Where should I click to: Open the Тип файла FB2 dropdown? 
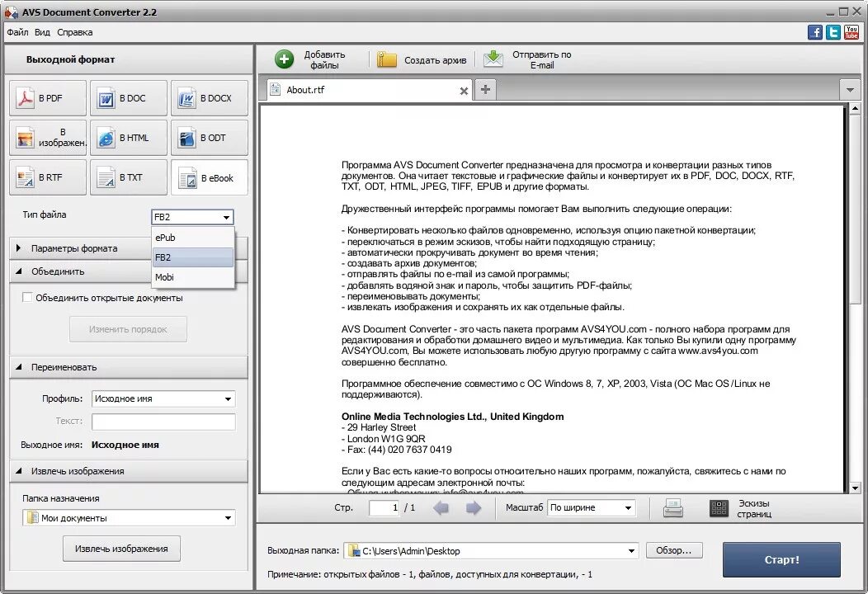click(x=192, y=217)
